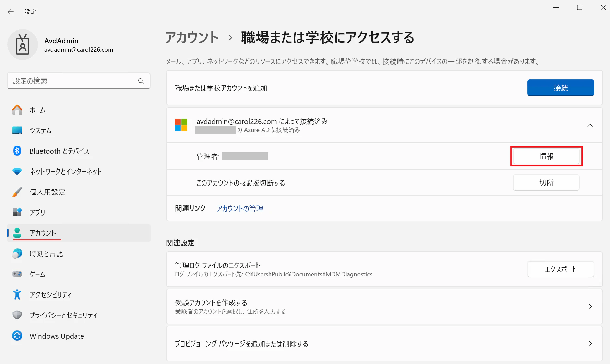Click the AvdAdmin profile avatar icon

(x=23, y=45)
